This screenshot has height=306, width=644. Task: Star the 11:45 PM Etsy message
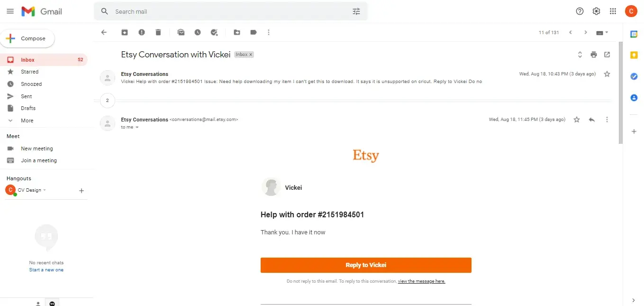tap(577, 120)
